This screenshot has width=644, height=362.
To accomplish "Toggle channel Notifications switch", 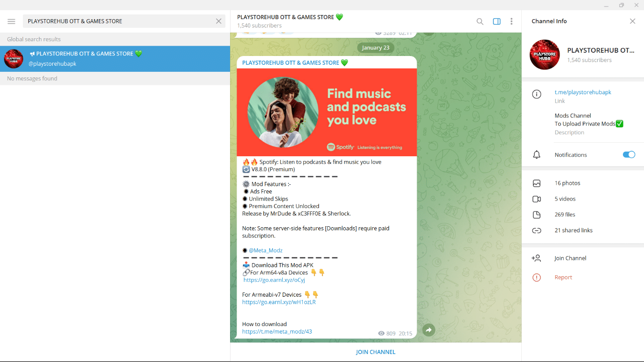I will pos(629,154).
